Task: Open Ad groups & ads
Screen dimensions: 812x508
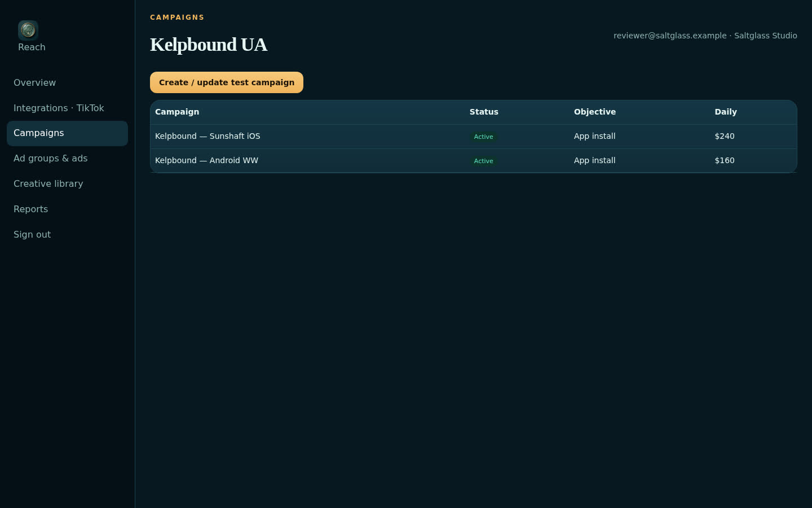Action: click(x=67, y=159)
